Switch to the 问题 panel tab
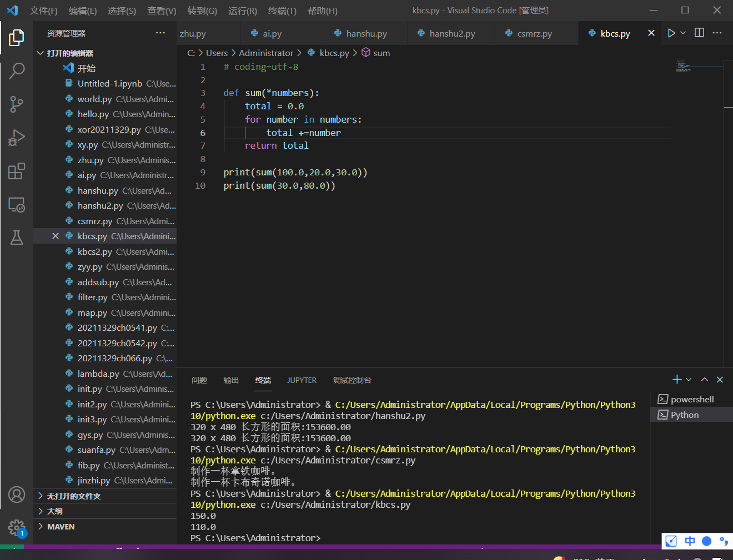The height and width of the screenshot is (560, 733). (x=199, y=380)
